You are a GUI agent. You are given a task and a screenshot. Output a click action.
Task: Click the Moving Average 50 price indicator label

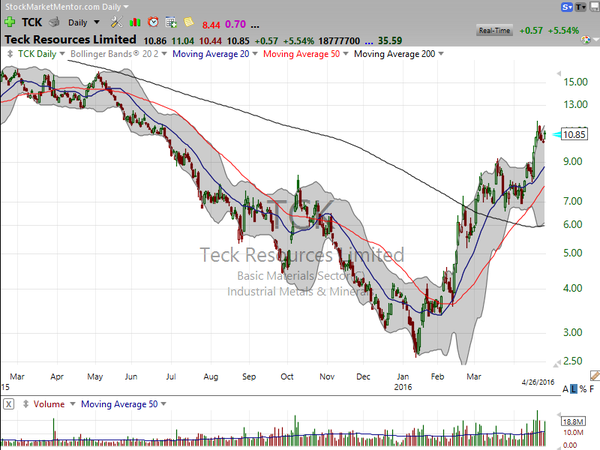tap(301, 54)
